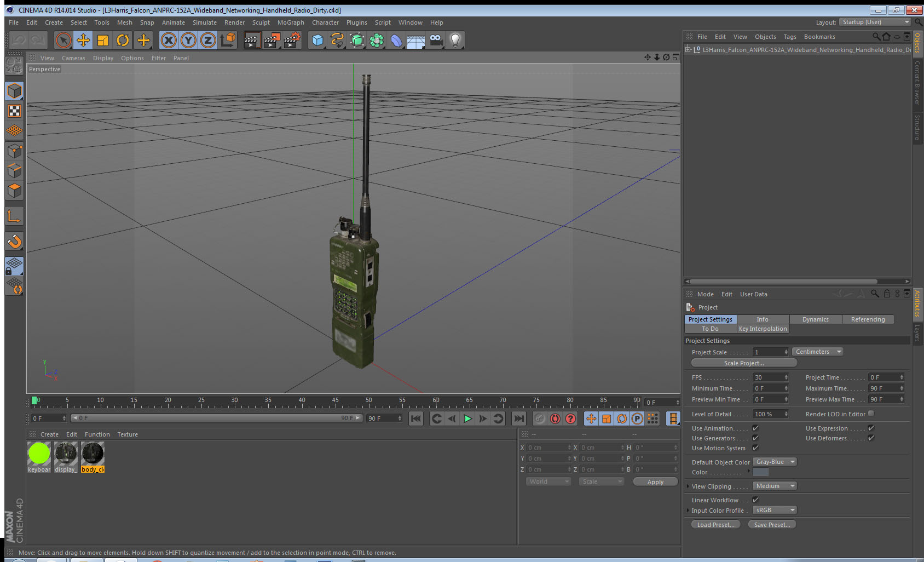Switch to Texture mode checkerboard icon

[x=14, y=111]
